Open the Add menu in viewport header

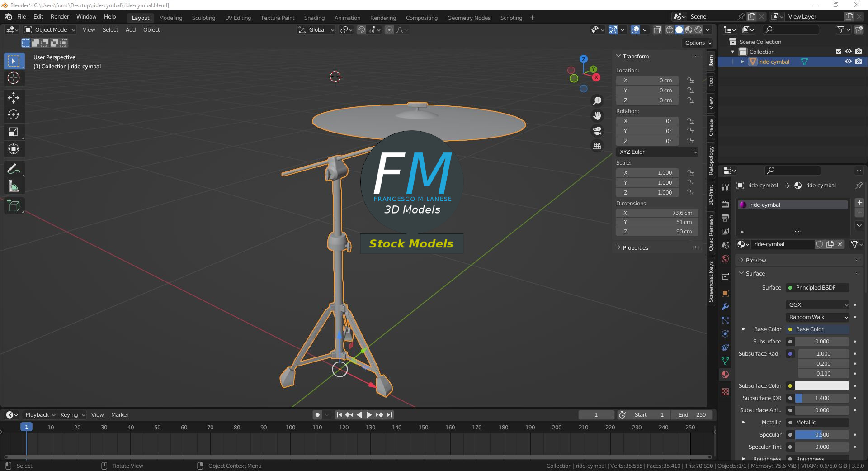point(130,30)
